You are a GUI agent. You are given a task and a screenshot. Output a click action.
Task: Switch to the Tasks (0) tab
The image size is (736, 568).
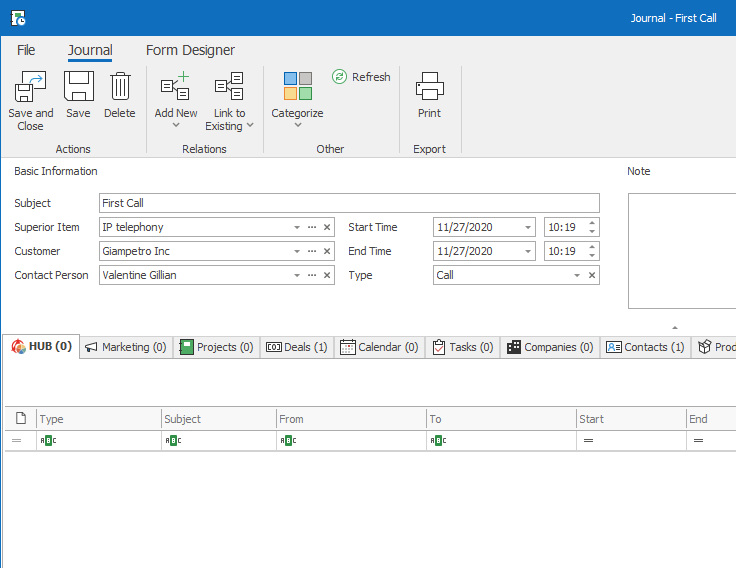463,347
